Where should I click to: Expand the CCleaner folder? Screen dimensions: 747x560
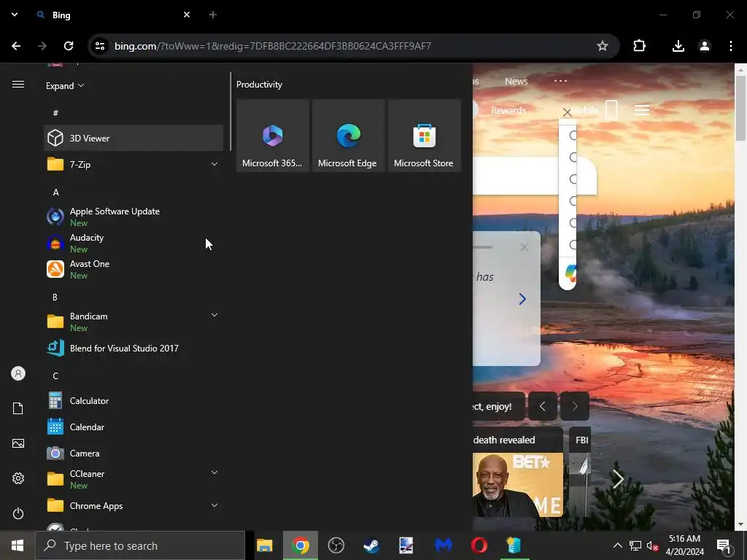click(133, 479)
